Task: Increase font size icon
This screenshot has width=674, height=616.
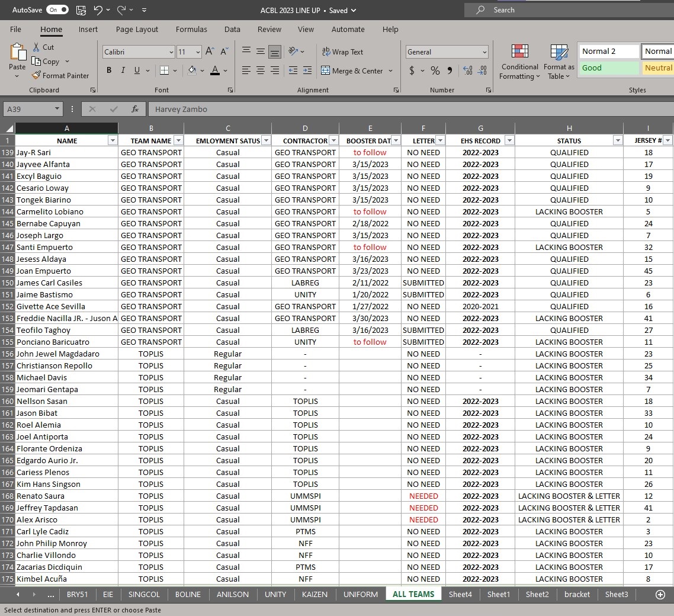Action: coord(210,52)
